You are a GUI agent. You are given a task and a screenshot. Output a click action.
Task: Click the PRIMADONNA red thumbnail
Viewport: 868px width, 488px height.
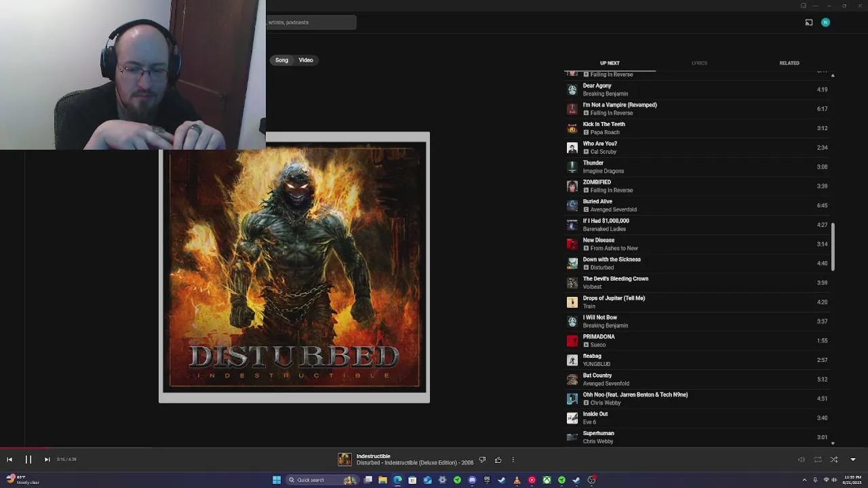(x=572, y=341)
